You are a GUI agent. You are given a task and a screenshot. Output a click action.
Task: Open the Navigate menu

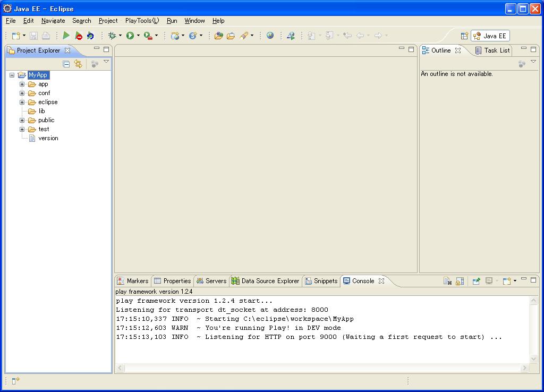click(x=53, y=21)
